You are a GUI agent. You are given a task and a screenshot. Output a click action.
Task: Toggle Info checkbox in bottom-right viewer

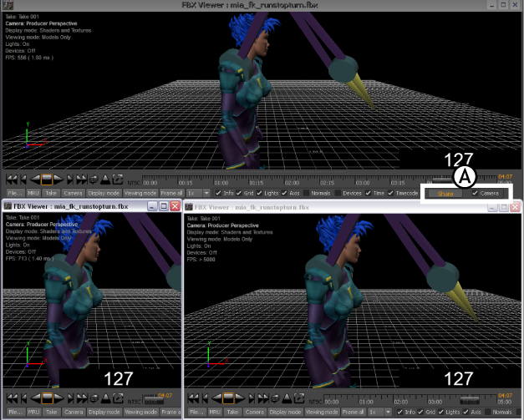tap(399, 412)
